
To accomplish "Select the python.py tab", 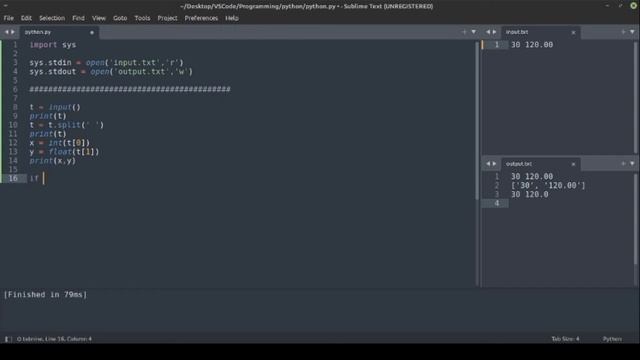I will coord(59,32).
